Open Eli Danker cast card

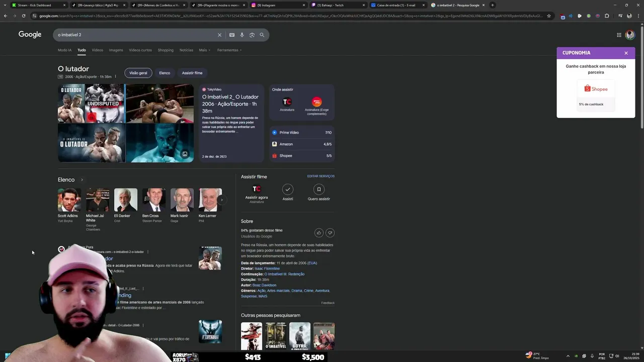pyautogui.click(x=125, y=206)
